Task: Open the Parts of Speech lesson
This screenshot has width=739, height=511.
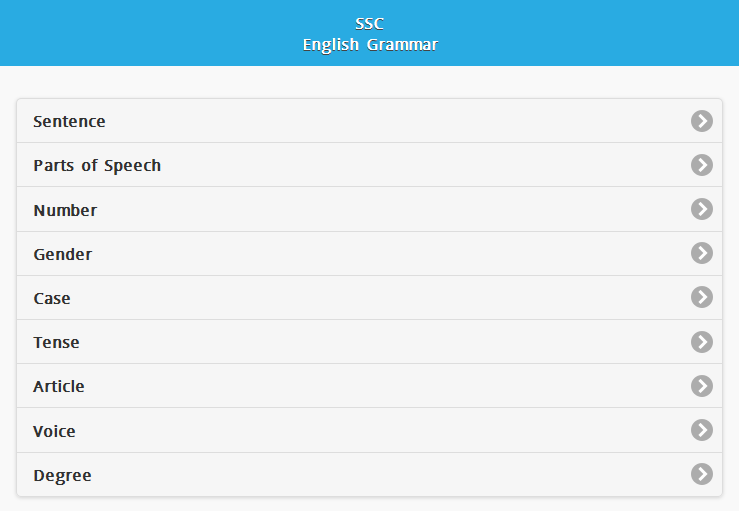Action: pyautogui.click(x=97, y=165)
